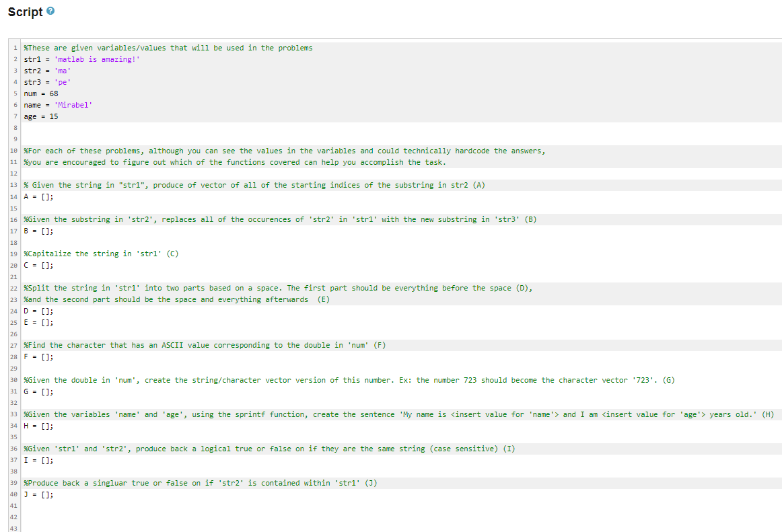782x532 pixels.
Task: Place cursor on the age = 15 line
Action: [40, 116]
